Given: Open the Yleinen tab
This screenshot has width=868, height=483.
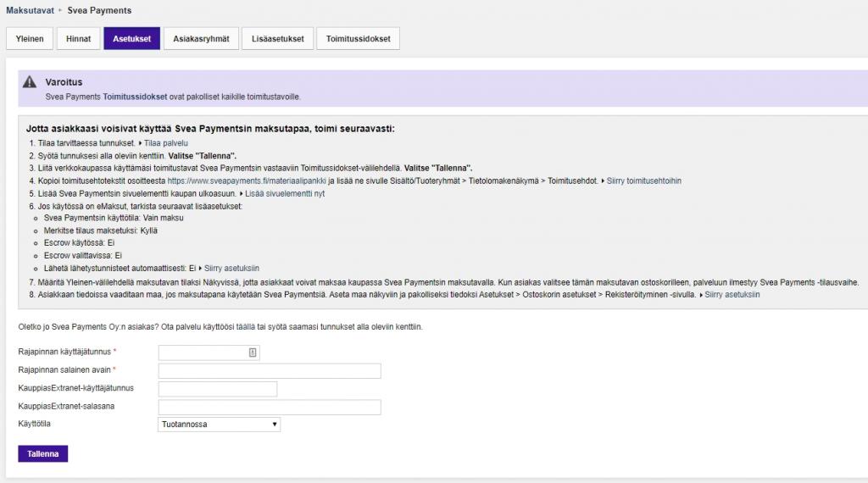Looking at the screenshot, I should (30, 39).
